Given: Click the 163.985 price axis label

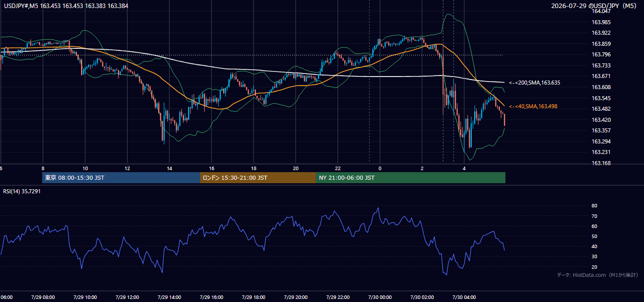Looking at the screenshot, I should coord(601,22).
